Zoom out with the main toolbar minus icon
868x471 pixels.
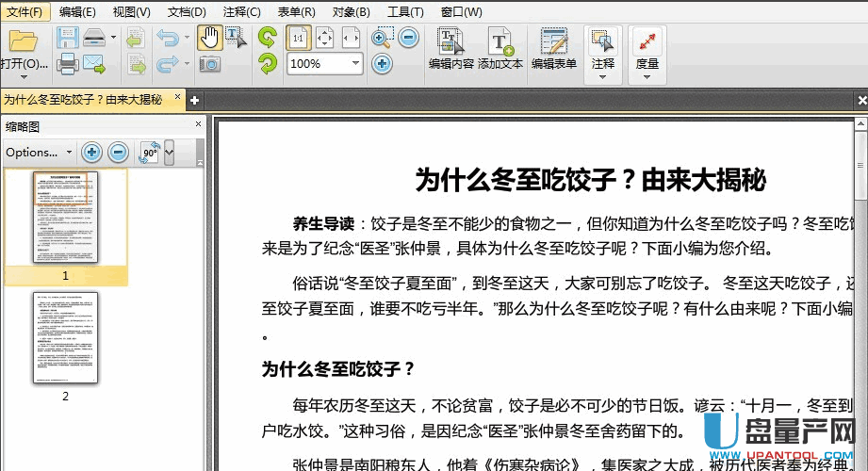point(408,39)
